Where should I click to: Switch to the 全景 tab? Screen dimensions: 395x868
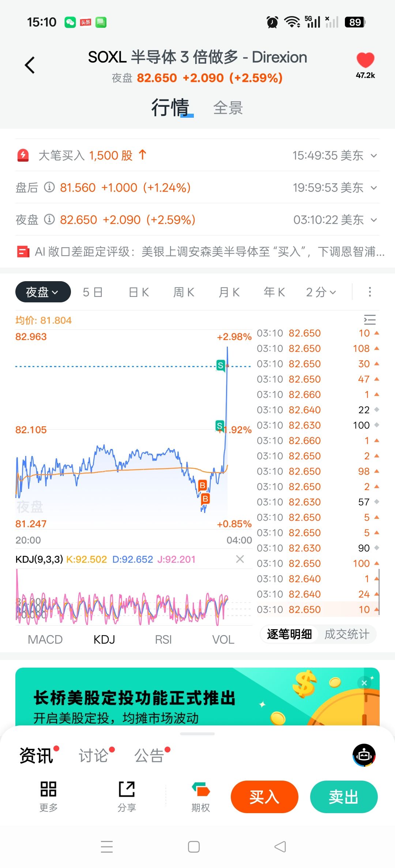(x=228, y=108)
